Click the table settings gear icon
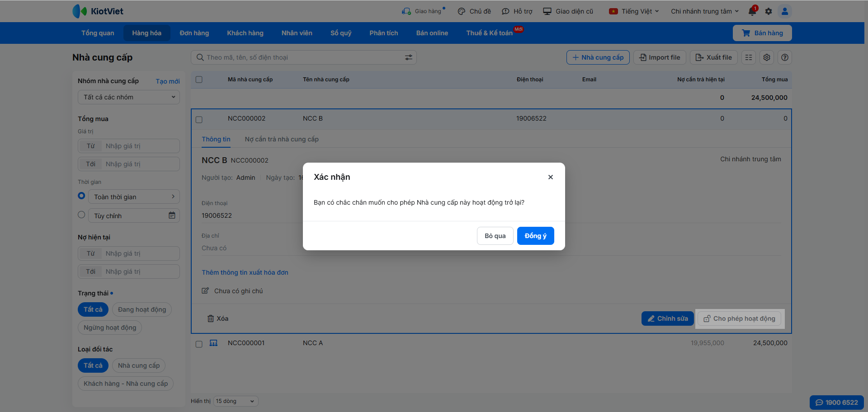Image resolution: width=868 pixels, height=412 pixels. [x=767, y=57]
